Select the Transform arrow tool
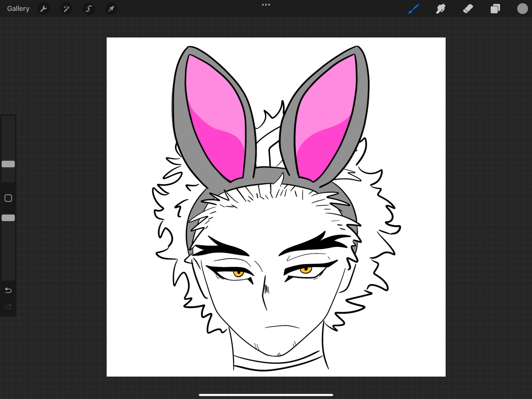The height and width of the screenshot is (399, 532). coord(111,9)
